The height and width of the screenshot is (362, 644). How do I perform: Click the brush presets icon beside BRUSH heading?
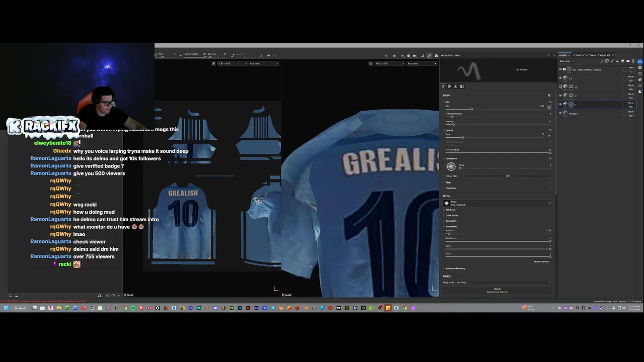coord(549,95)
